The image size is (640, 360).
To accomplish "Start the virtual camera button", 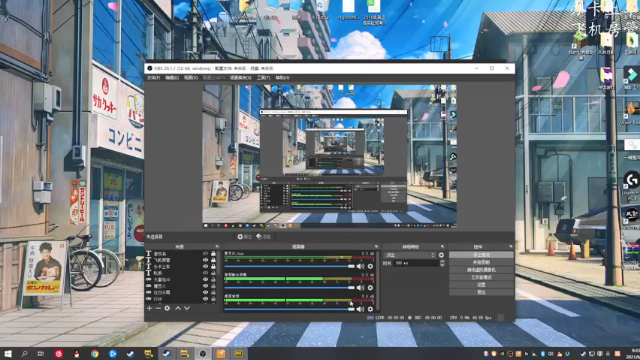I will [481, 270].
